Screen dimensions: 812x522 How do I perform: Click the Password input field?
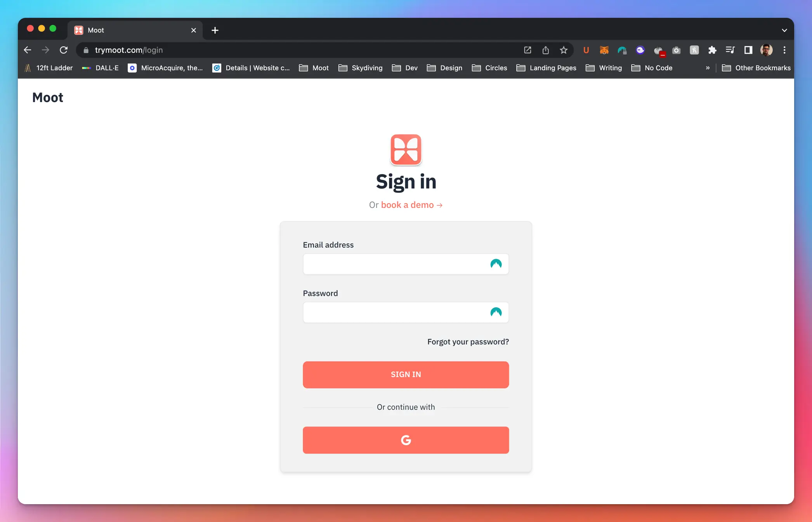tap(406, 312)
